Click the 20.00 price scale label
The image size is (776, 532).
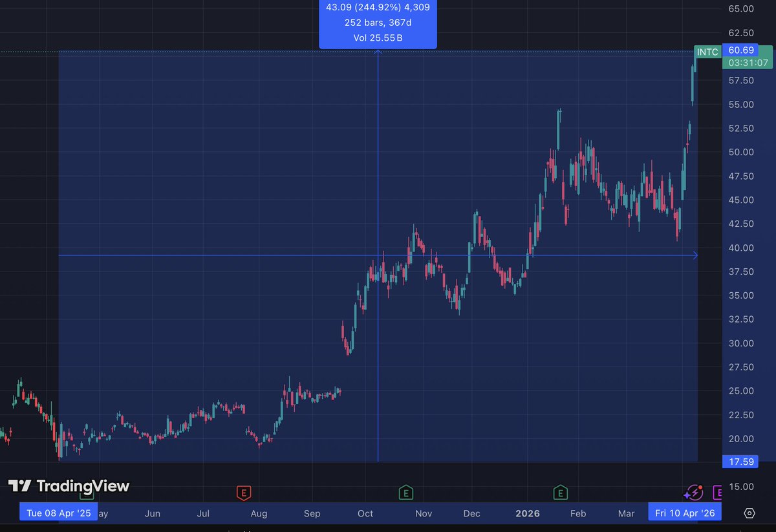point(740,440)
